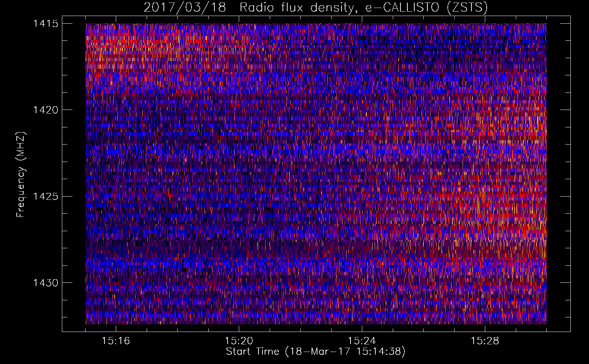Viewport: 589px width, 364px height.
Task: Click the 15:28 time axis label
Action: tap(485, 341)
